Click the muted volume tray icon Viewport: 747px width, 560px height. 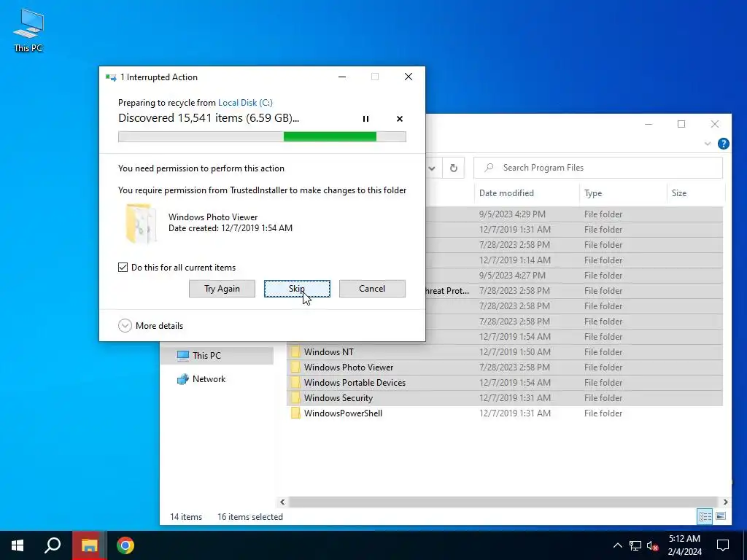point(653,545)
